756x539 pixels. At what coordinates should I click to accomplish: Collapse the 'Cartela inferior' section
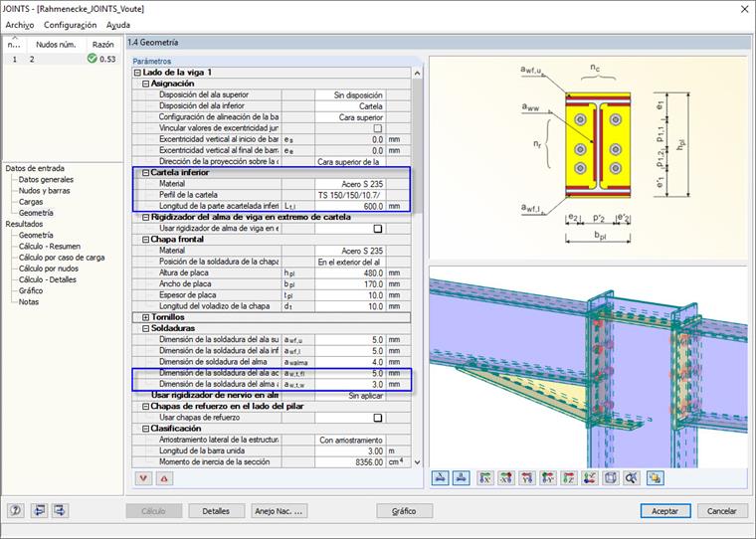coord(145,173)
